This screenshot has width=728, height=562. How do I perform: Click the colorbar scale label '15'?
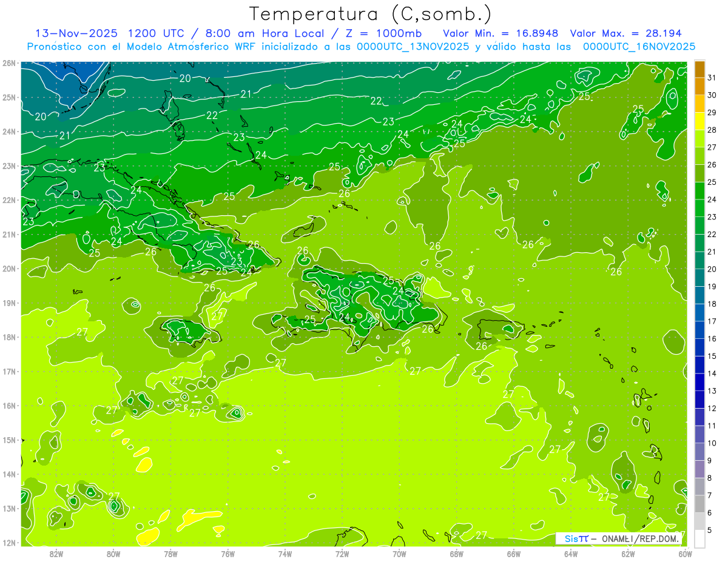tap(712, 356)
